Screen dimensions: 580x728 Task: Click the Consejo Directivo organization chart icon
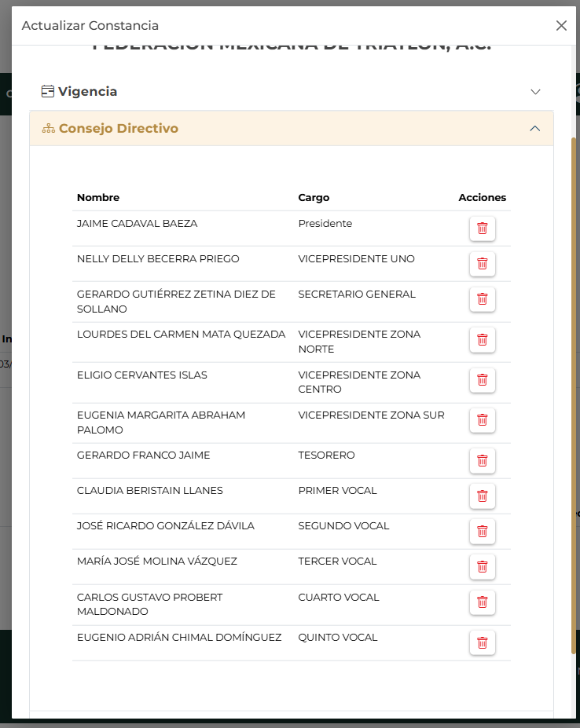[x=49, y=129]
